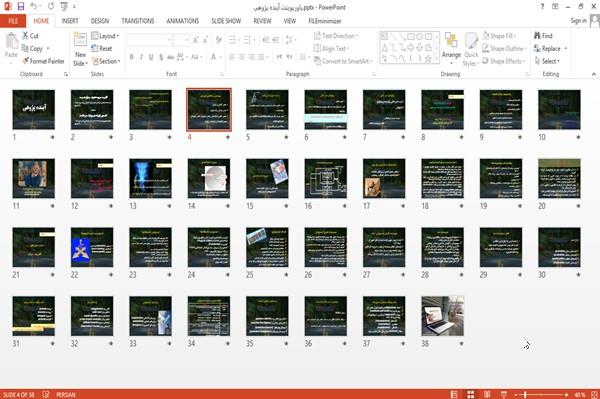The width and height of the screenshot is (600, 399).
Task: Open Ribbon Display Options icon
Action: coord(555,7)
